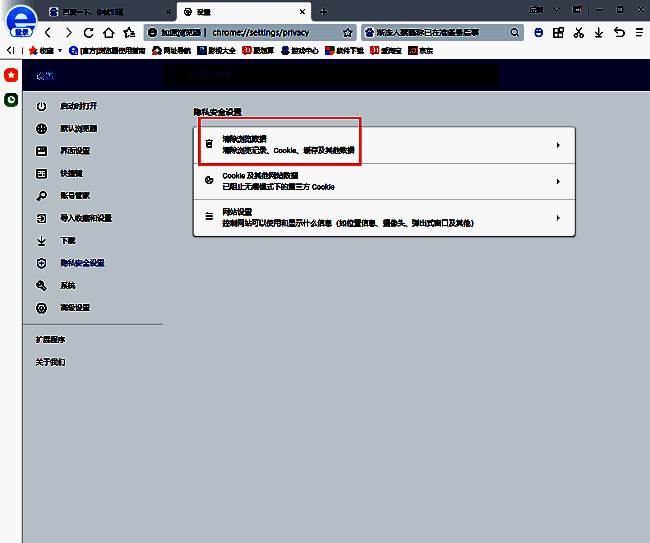650x543 pixels.
Task: Click the red star sidebar icon
Action: (x=11, y=76)
